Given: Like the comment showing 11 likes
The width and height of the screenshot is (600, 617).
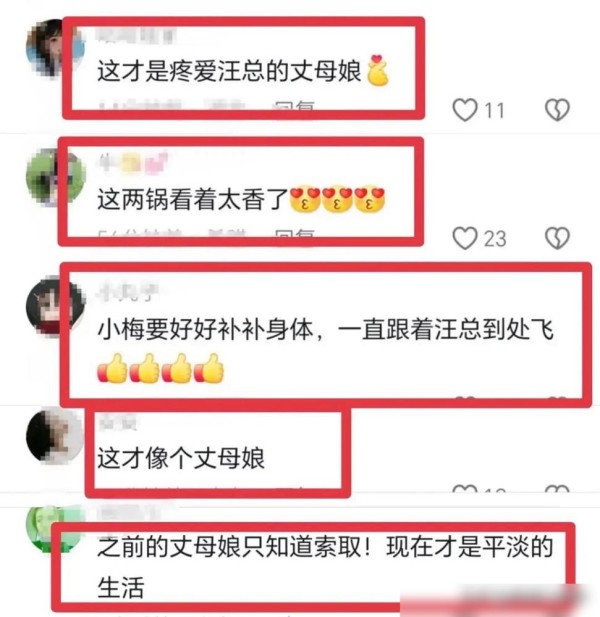Looking at the screenshot, I should pos(465,110).
